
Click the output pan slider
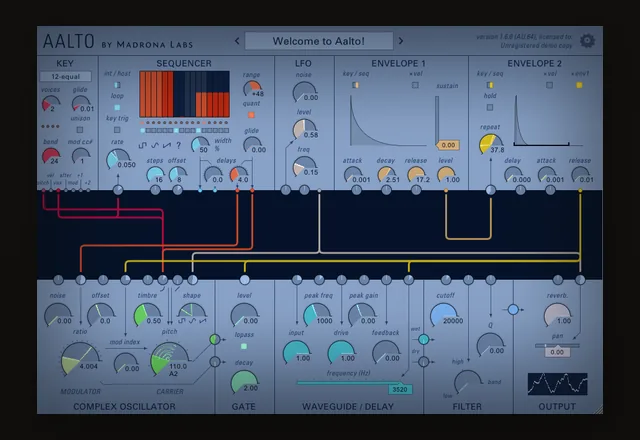point(557,346)
